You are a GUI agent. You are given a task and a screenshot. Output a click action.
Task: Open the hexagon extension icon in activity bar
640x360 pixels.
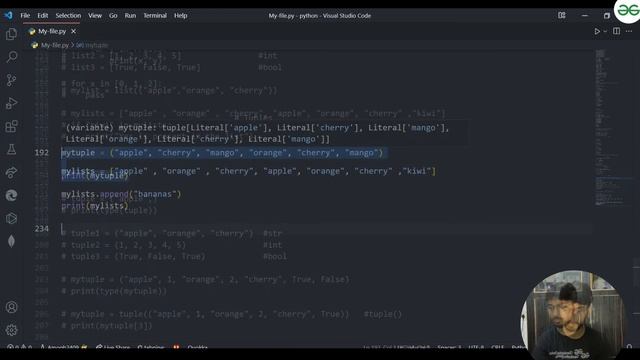coord(11,218)
